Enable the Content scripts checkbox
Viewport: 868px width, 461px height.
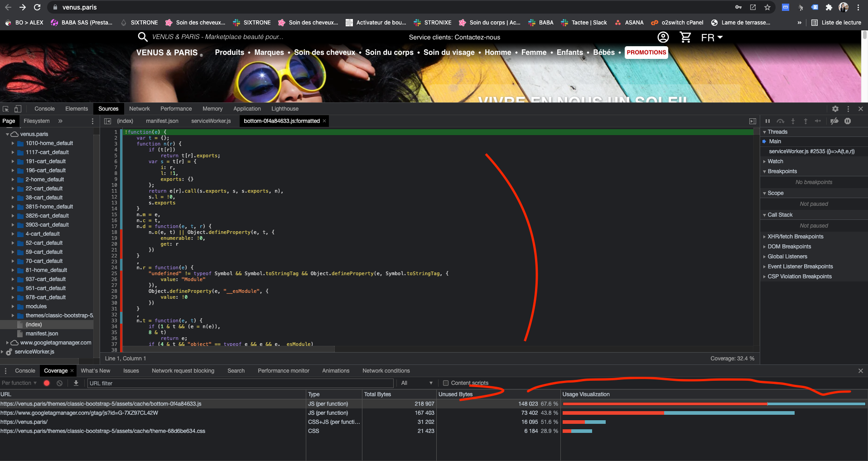click(446, 383)
